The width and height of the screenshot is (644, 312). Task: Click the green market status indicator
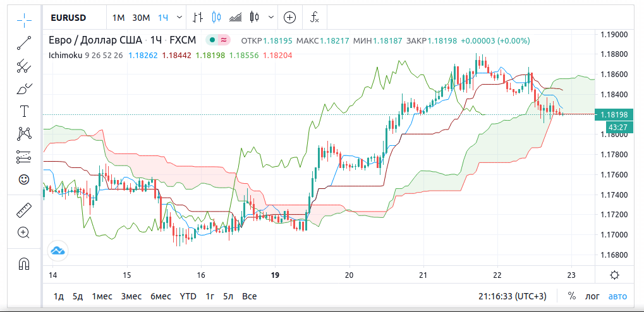(212, 40)
